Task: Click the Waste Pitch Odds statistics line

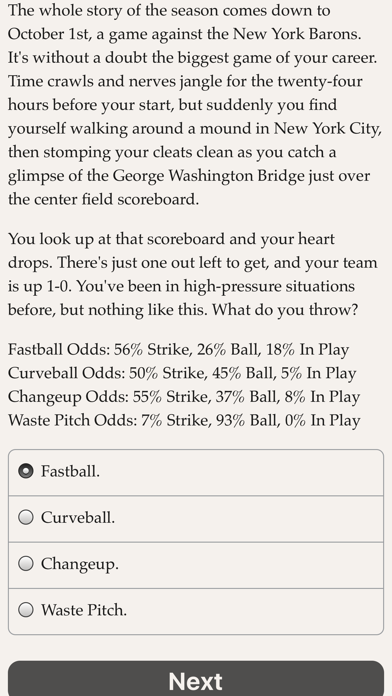Action: pos(184,420)
